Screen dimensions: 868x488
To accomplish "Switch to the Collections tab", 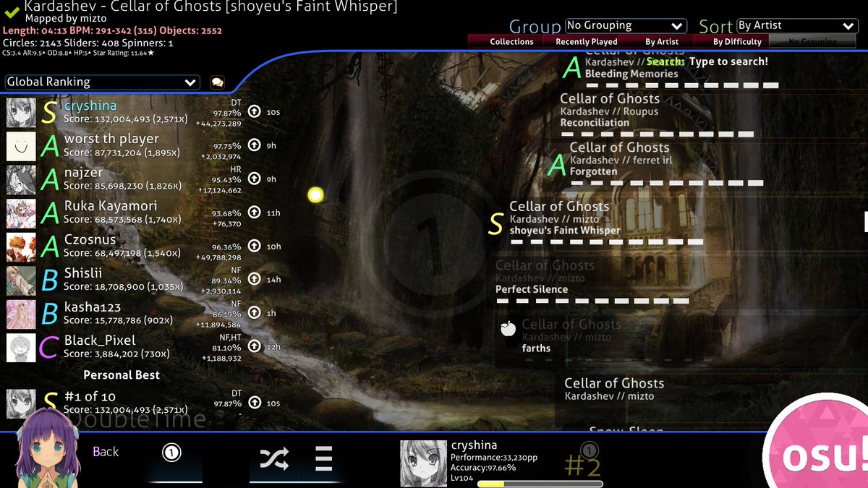I will (511, 41).
